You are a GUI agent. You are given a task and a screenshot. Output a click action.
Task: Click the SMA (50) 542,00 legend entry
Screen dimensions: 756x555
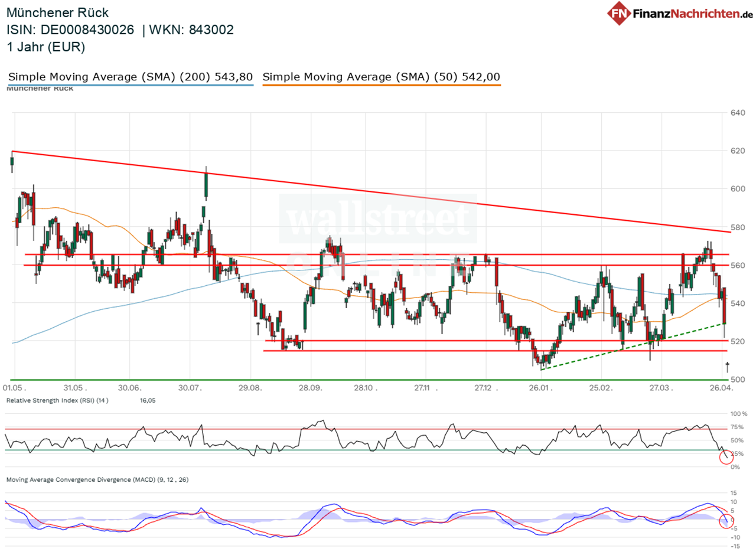tap(382, 77)
